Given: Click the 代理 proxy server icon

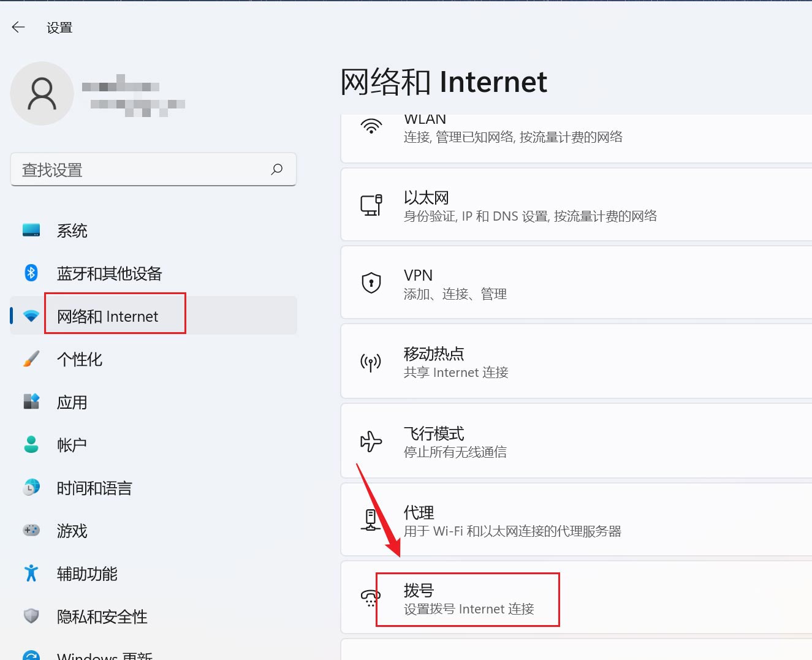Looking at the screenshot, I should [x=370, y=520].
